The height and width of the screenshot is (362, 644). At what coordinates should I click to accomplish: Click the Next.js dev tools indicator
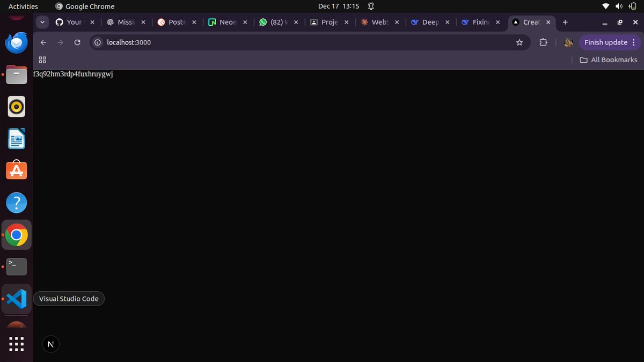(50, 344)
